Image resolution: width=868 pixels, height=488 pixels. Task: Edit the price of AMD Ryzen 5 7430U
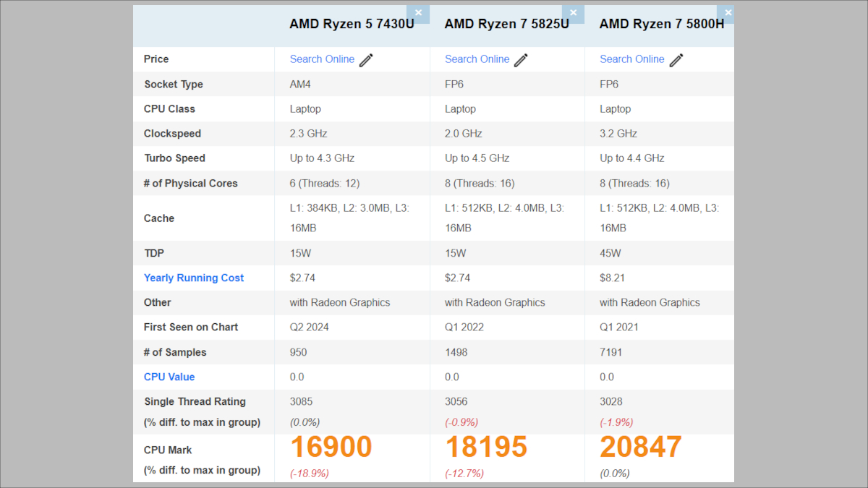(365, 59)
